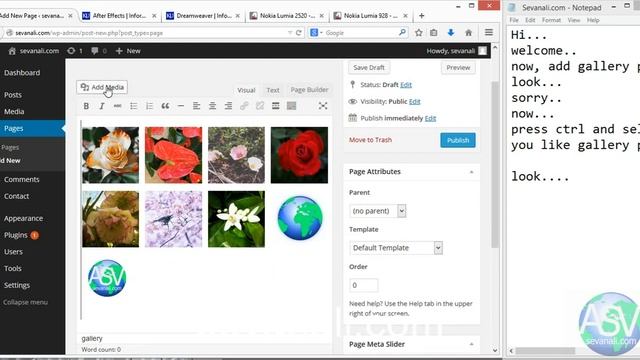
Task: Open View menu in Notepad
Action: (573, 20)
